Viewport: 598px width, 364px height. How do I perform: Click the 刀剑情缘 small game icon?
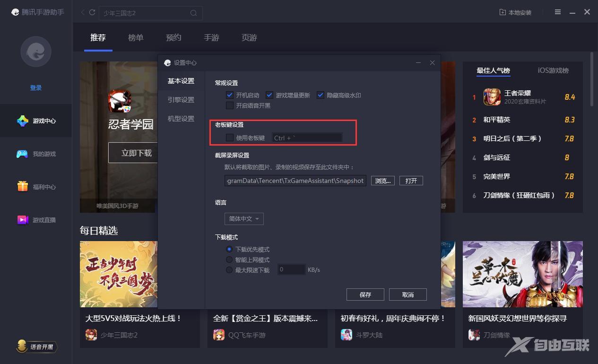474,335
